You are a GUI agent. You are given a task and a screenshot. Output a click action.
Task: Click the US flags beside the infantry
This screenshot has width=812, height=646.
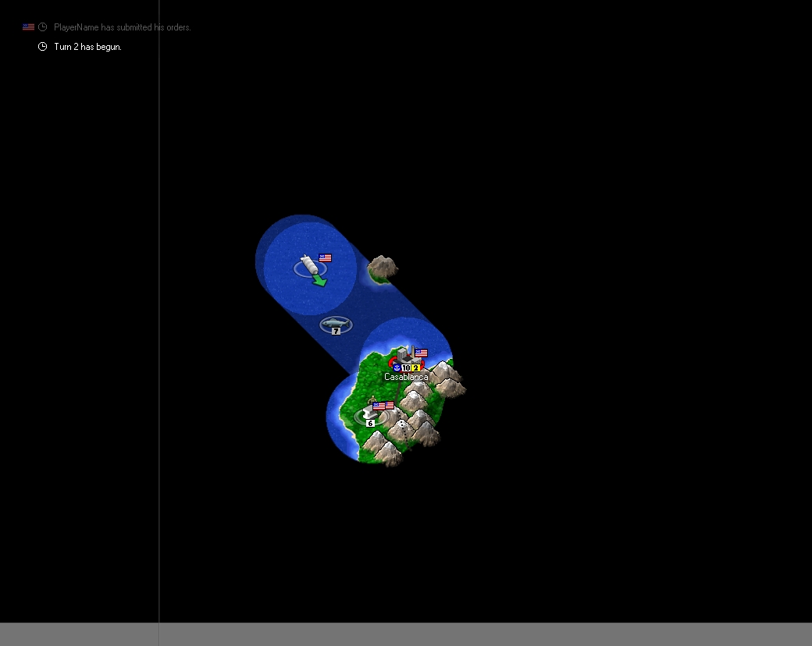[x=383, y=406]
